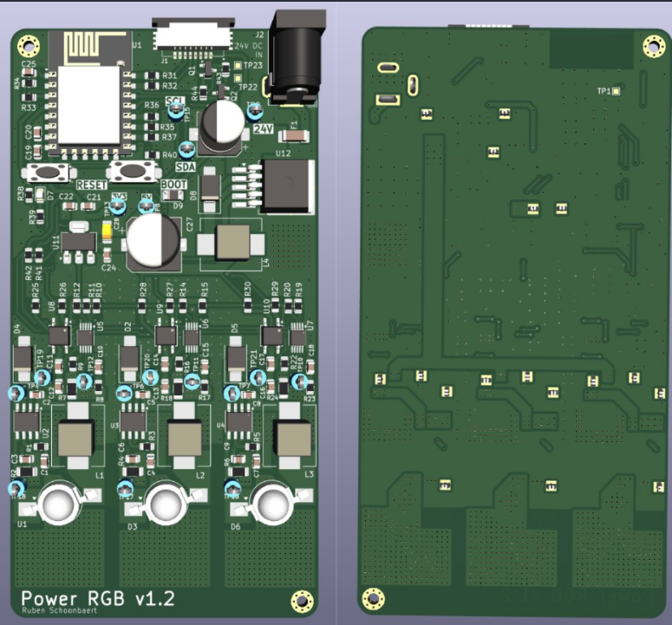672x625 pixels.
Task: Click the Power RGB v1.2 silkscreen text
Action: [x=98, y=598]
